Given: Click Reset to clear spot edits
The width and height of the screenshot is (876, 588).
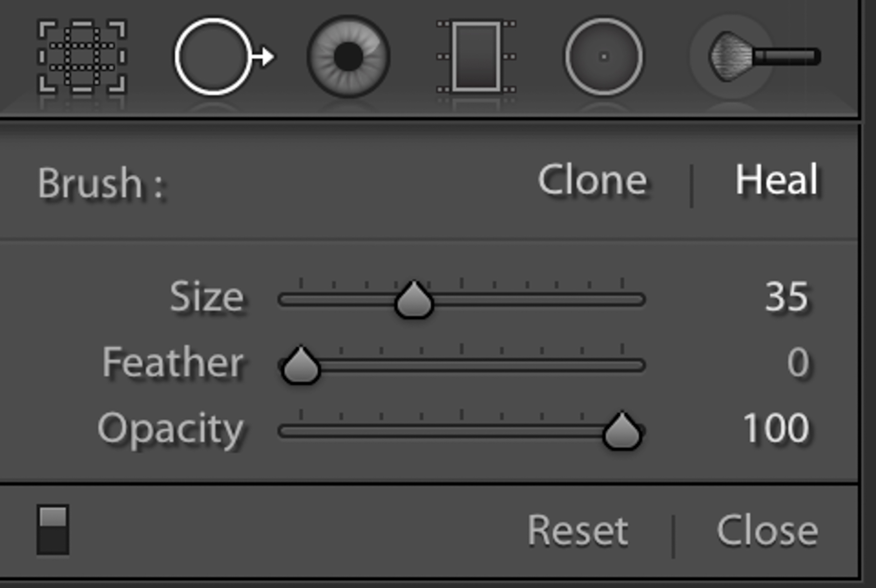Looking at the screenshot, I should click(x=578, y=531).
